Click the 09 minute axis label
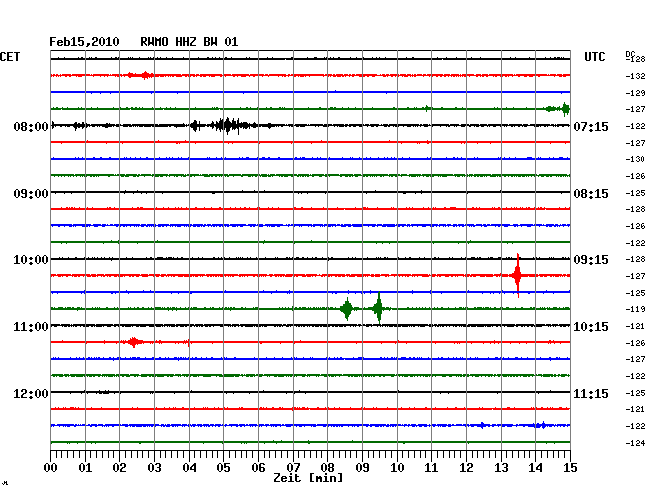This screenshot has width=650, height=494. coord(362,468)
